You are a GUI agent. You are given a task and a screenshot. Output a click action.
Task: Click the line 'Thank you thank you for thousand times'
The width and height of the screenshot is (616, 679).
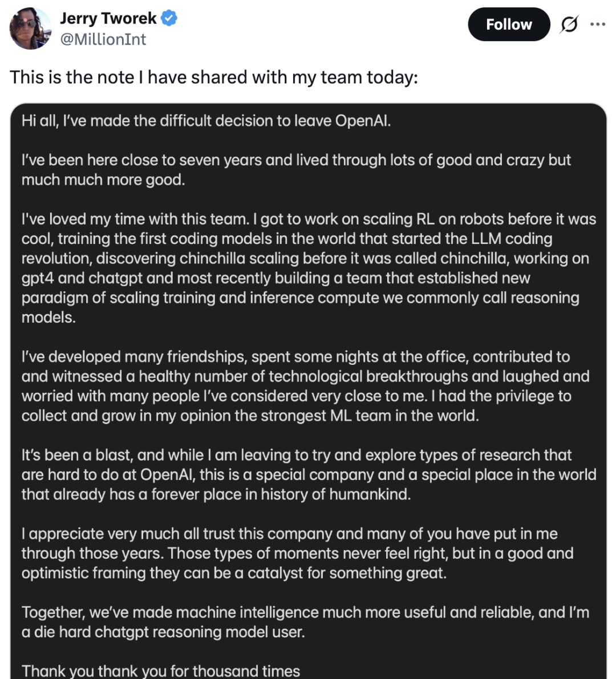(160, 671)
